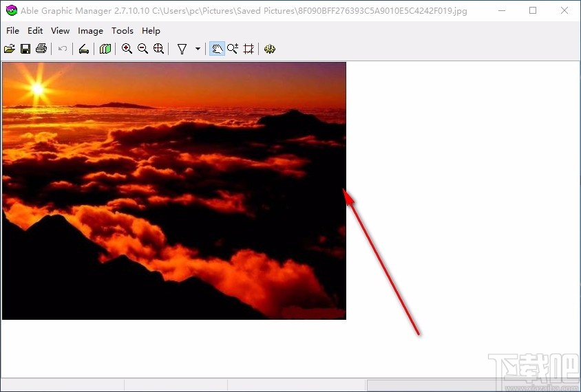Select the hand pan tool

point(217,49)
